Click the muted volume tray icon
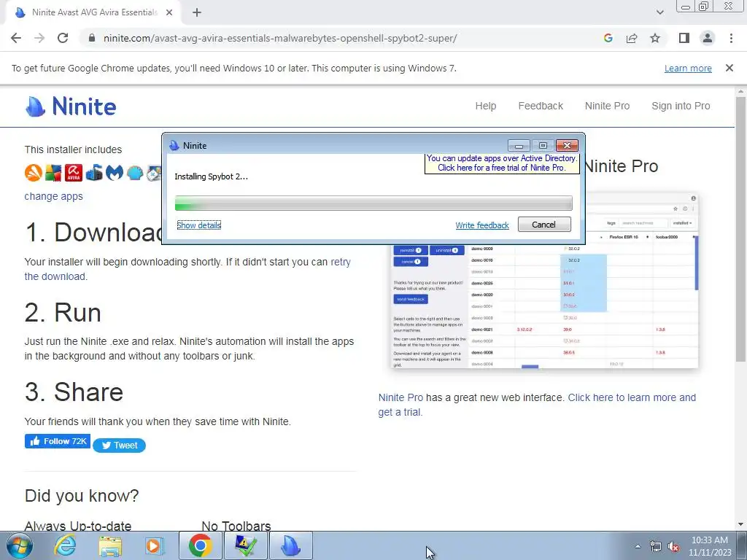 [x=673, y=547]
